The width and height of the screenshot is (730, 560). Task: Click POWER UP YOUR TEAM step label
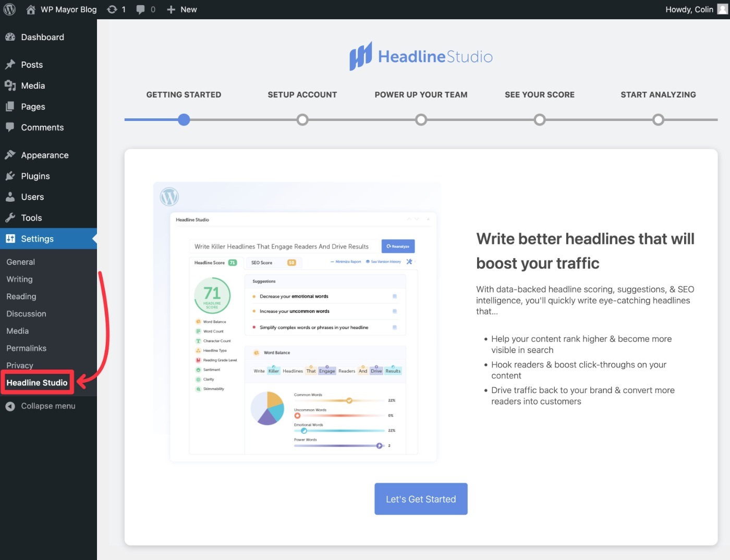point(421,94)
